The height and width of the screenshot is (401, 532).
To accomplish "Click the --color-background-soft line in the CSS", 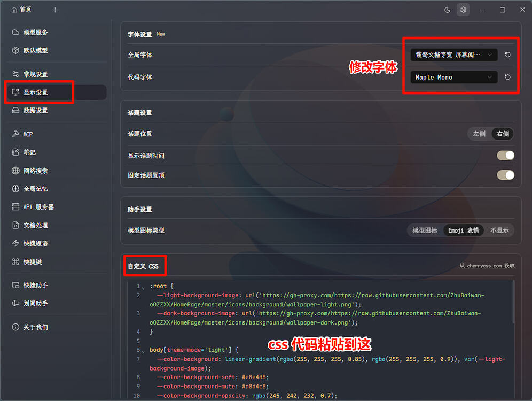I will click(x=213, y=377).
